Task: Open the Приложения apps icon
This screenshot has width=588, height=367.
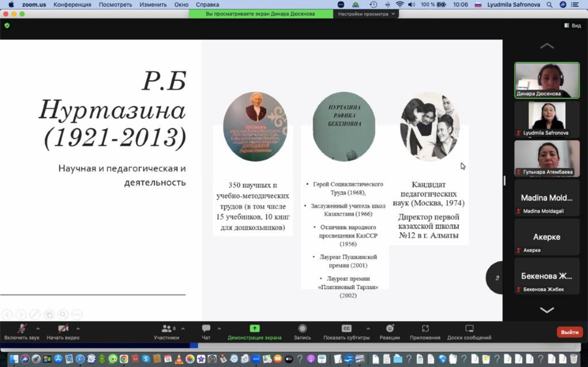Action: click(x=425, y=329)
